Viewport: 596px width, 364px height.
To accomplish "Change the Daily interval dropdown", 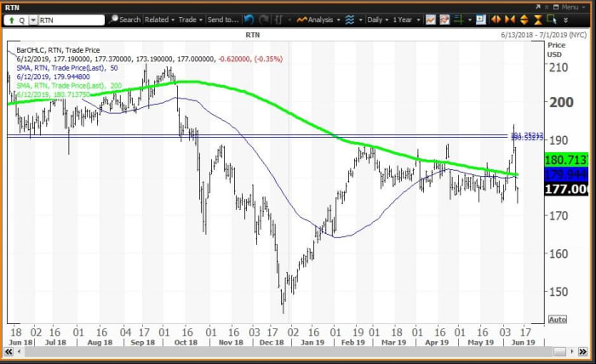I will (377, 20).
